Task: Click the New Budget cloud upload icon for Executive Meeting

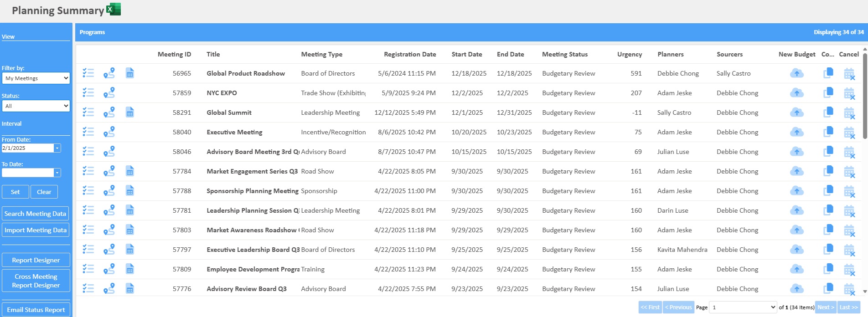Action: coord(796,132)
